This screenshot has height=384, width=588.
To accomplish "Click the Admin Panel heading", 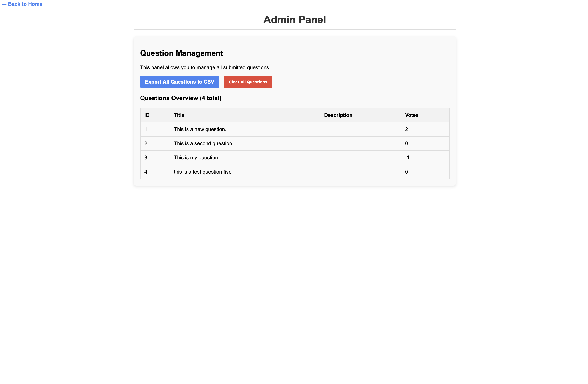I will tap(294, 20).
